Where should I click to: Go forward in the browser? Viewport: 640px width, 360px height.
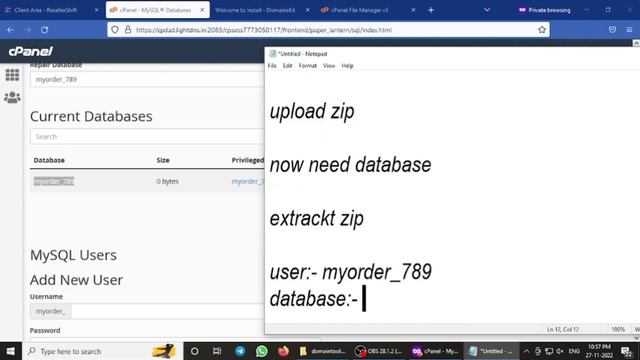point(28,30)
